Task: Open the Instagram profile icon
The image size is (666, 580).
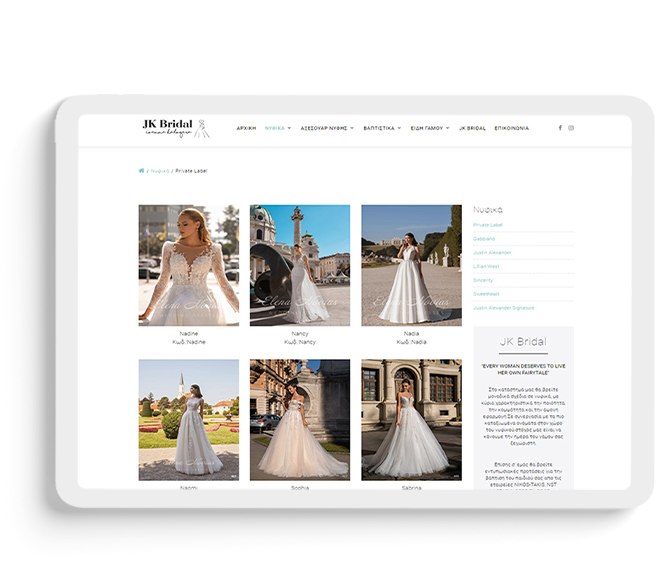Action: click(x=571, y=128)
